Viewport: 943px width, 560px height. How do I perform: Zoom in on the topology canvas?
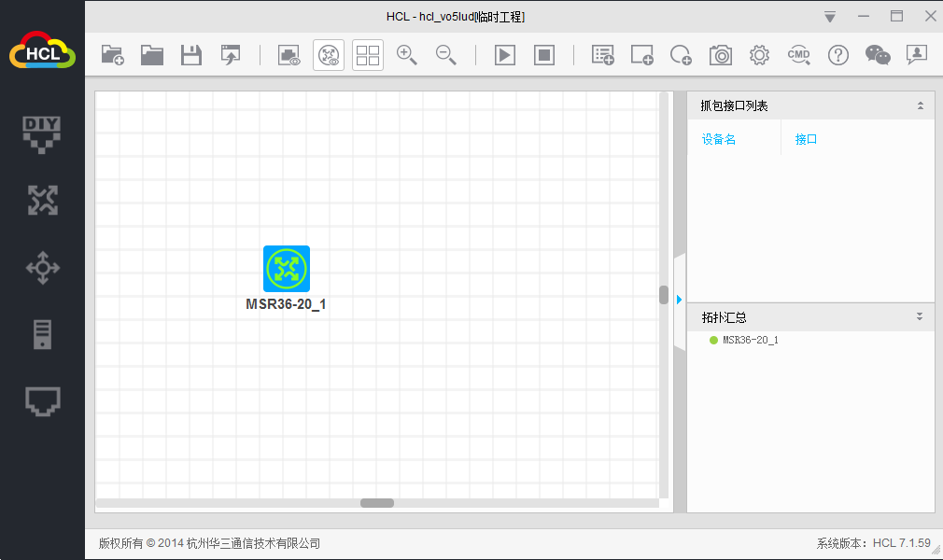(x=406, y=55)
